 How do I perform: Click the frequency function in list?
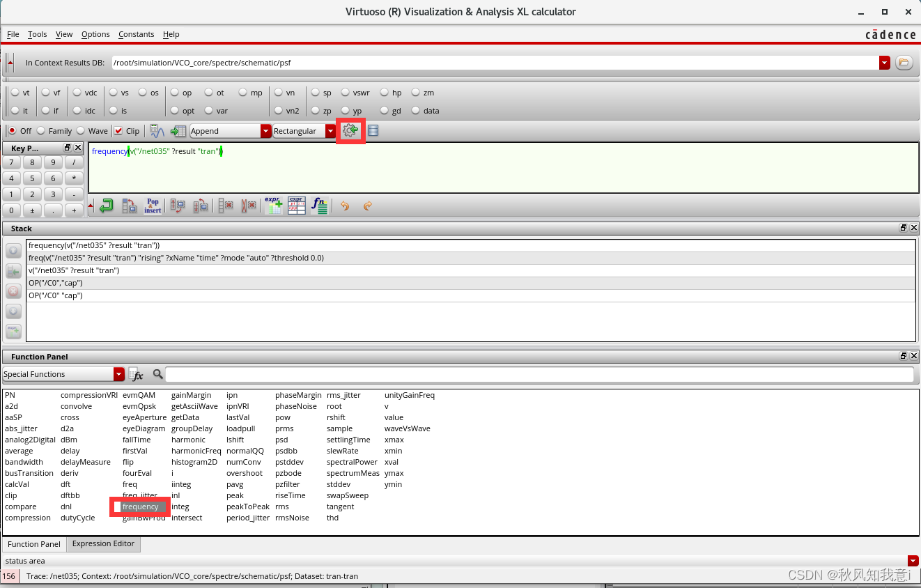click(x=141, y=506)
